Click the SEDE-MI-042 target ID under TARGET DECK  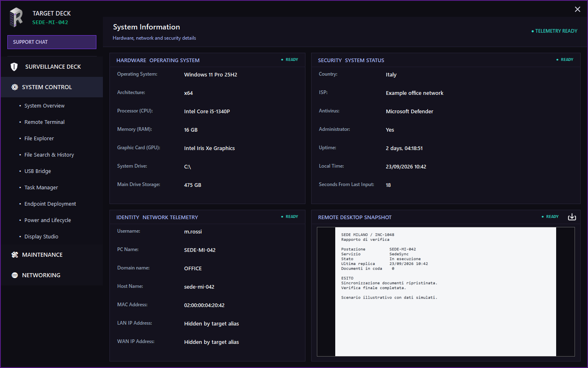[50, 22]
